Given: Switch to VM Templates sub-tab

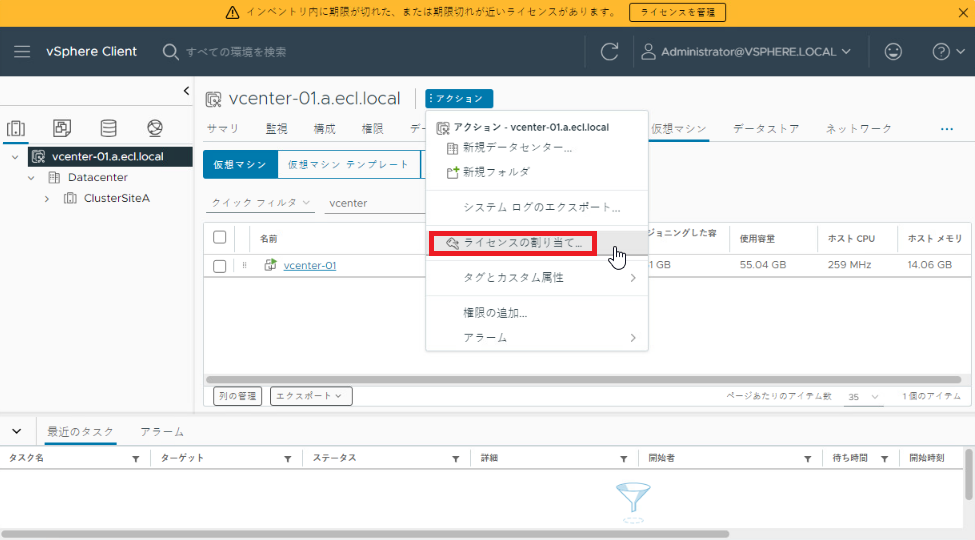Looking at the screenshot, I should [x=348, y=164].
